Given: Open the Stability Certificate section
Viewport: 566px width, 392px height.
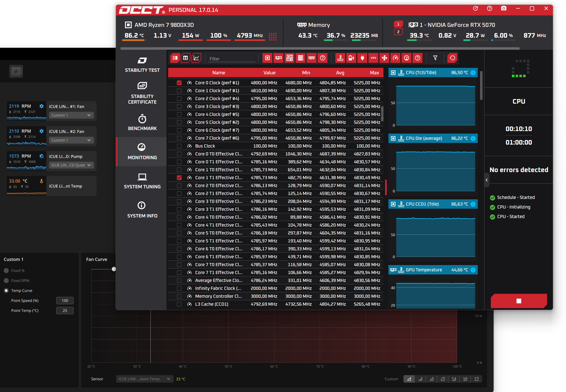Looking at the screenshot, I should pos(142,93).
